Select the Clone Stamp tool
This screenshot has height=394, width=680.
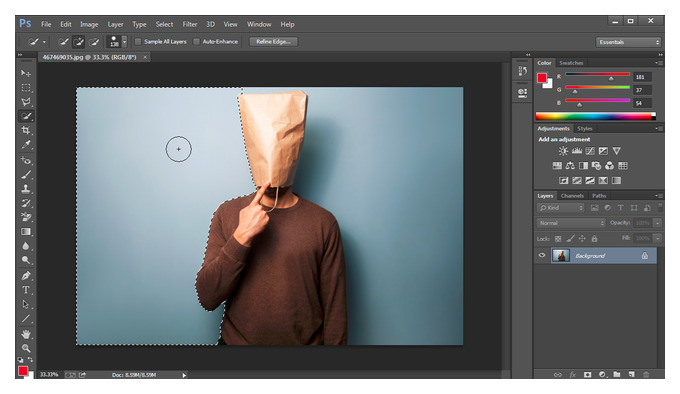(26, 189)
